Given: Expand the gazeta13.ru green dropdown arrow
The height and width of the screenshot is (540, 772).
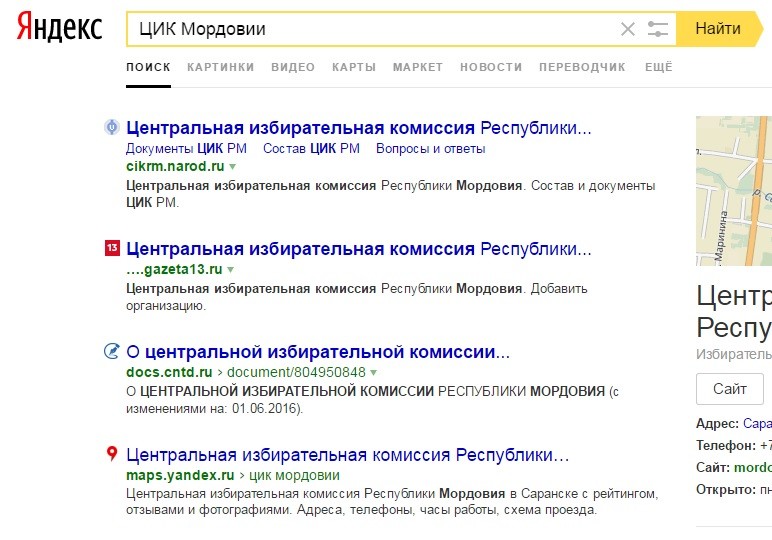Looking at the screenshot, I should 230,270.
